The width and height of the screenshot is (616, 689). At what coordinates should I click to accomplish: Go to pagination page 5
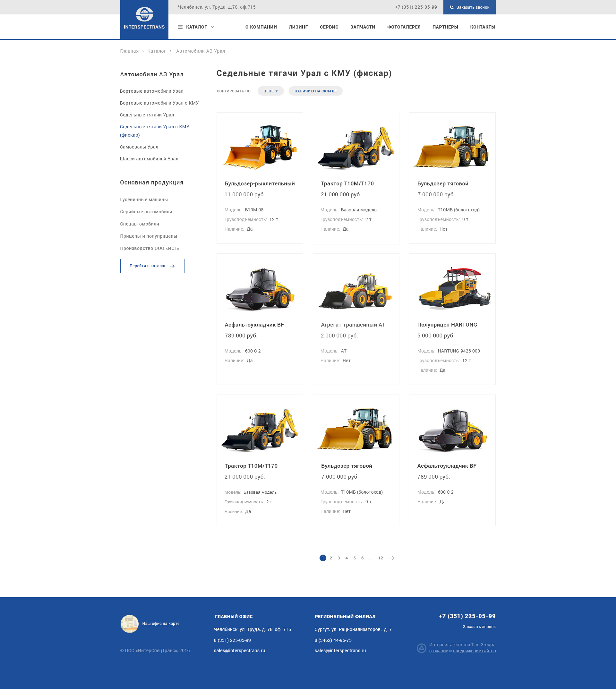355,558
